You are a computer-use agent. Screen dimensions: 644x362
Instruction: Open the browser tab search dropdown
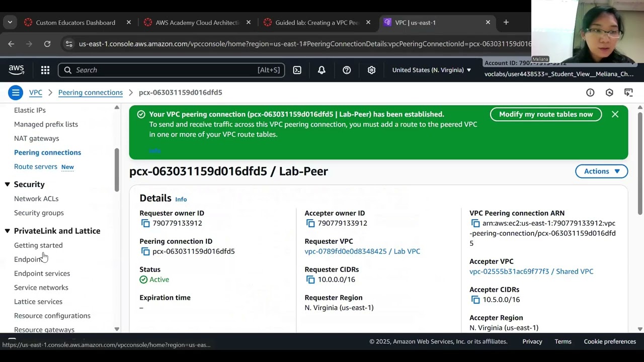10,22
